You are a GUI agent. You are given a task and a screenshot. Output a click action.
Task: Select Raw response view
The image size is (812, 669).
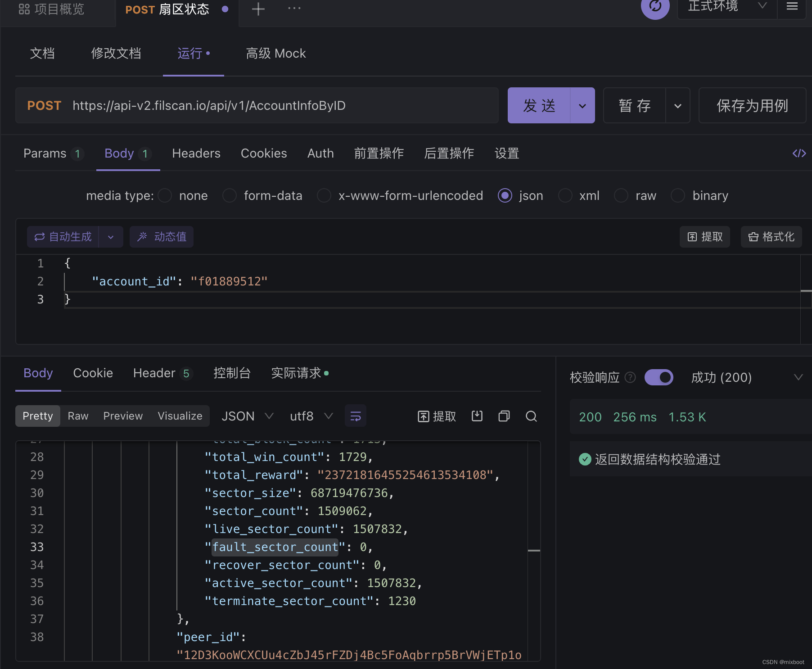click(78, 416)
